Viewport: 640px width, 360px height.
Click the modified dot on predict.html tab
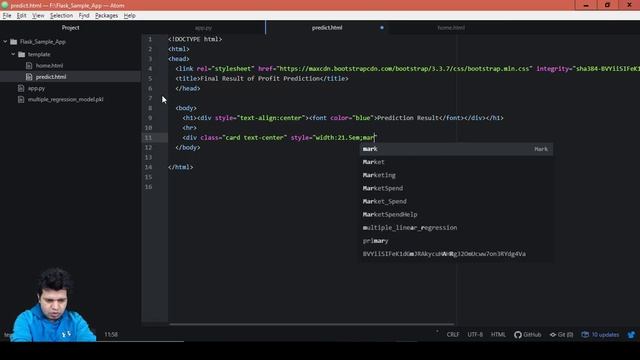382,28
